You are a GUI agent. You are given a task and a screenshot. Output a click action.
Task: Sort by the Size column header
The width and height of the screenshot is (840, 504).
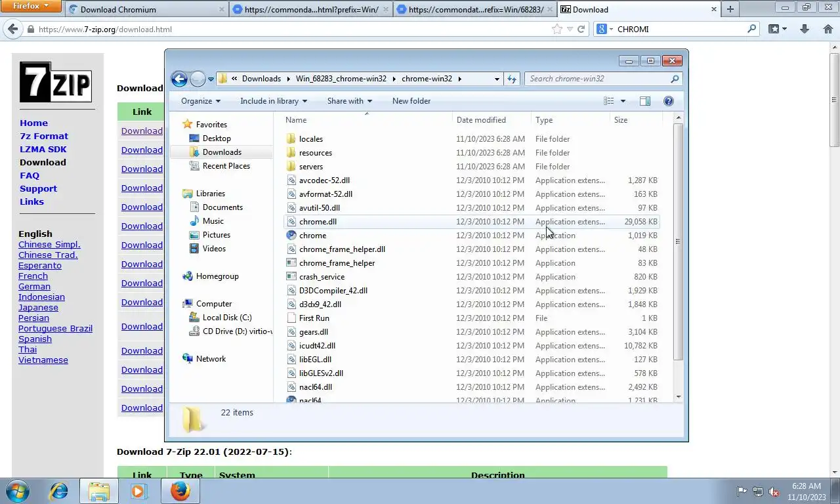[636, 120]
